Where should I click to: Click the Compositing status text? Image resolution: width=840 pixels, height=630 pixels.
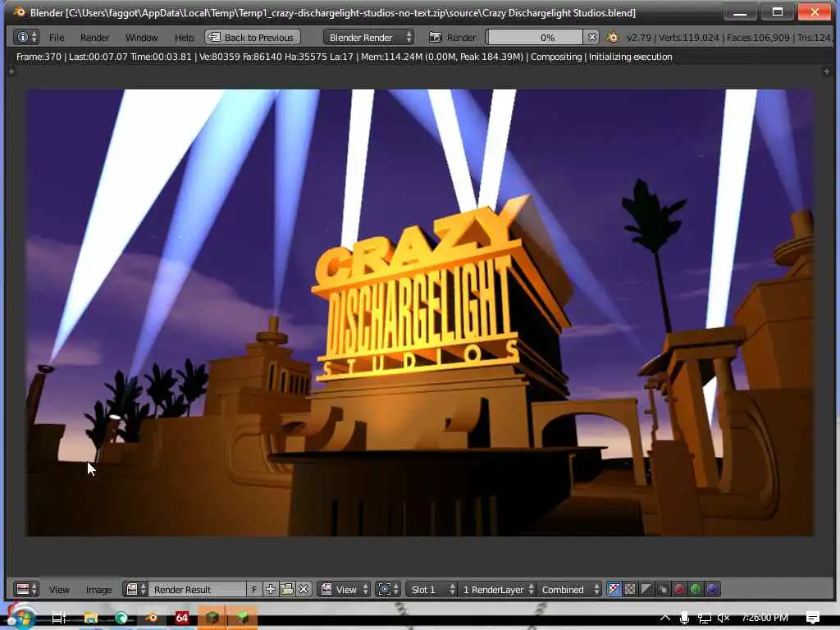556,57
